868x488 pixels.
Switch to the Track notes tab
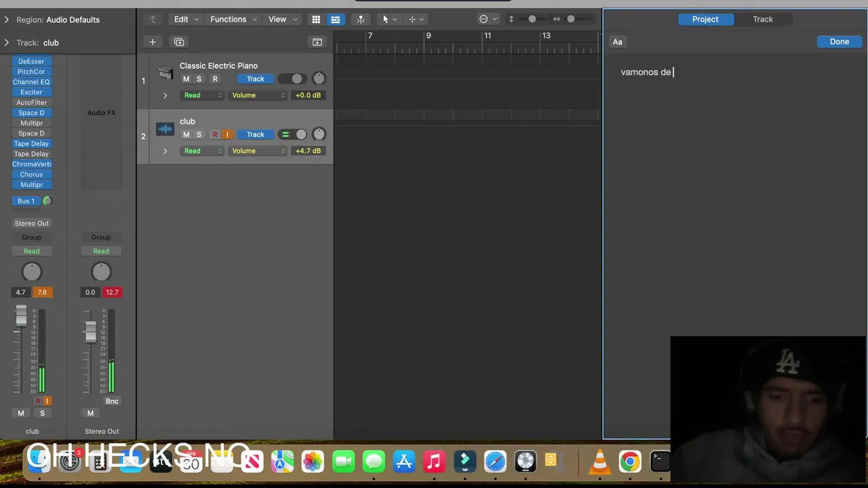point(763,19)
